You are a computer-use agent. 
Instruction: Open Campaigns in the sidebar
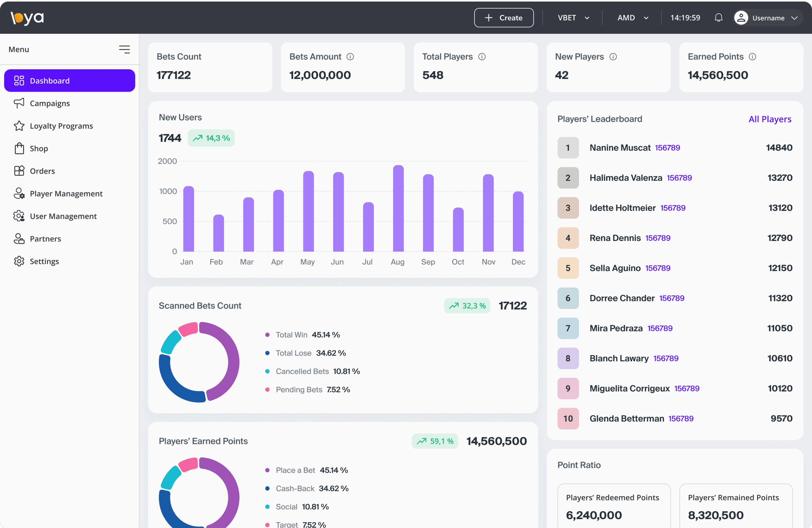(50, 103)
